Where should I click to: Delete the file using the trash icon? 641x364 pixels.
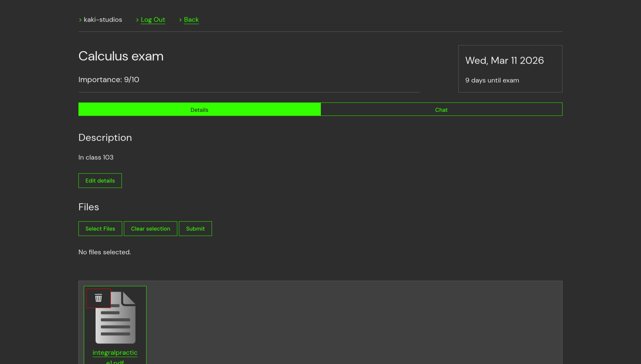[x=98, y=298]
